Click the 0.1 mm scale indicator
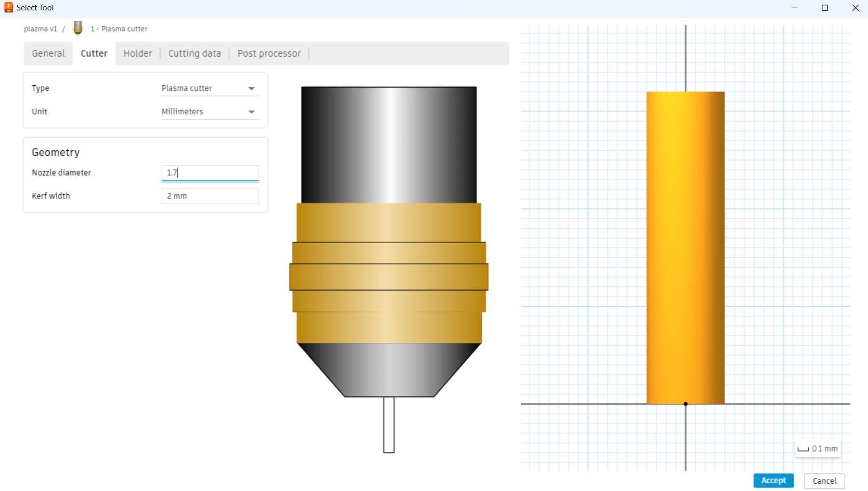The width and height of the screenshot is (868, 491). pos(818,448)
